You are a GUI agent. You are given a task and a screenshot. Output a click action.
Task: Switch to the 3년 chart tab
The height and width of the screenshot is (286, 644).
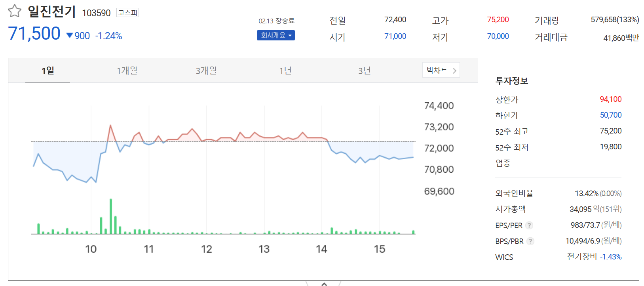pyautogui.click(x=365, y=71)
